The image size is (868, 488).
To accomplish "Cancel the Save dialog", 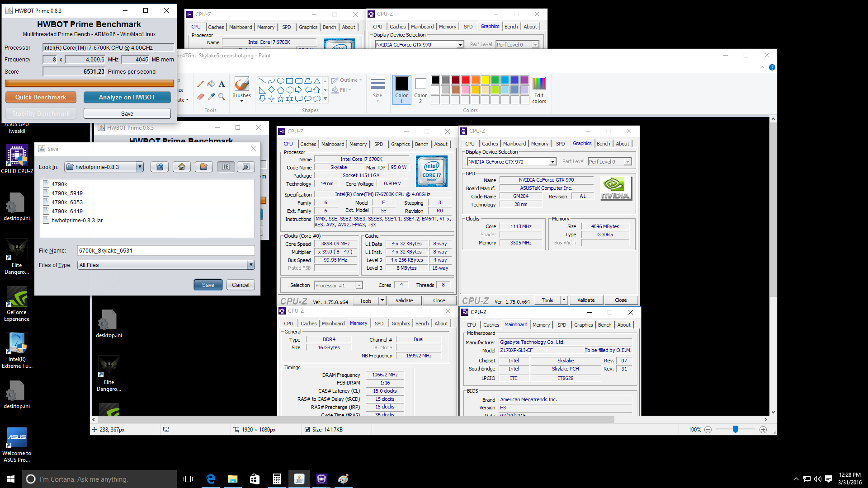I will tap(241, 285).
